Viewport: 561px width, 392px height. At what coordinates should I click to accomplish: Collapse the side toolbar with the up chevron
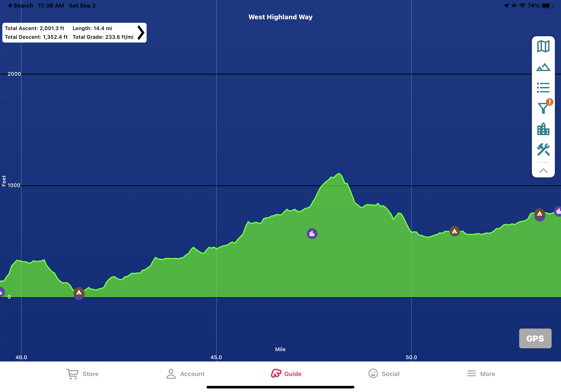pos(543,171)
